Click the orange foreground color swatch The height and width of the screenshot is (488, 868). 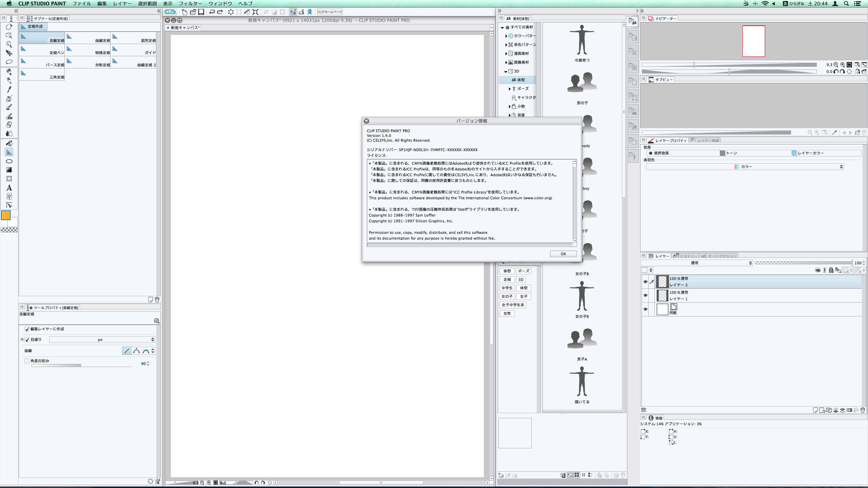6,215
